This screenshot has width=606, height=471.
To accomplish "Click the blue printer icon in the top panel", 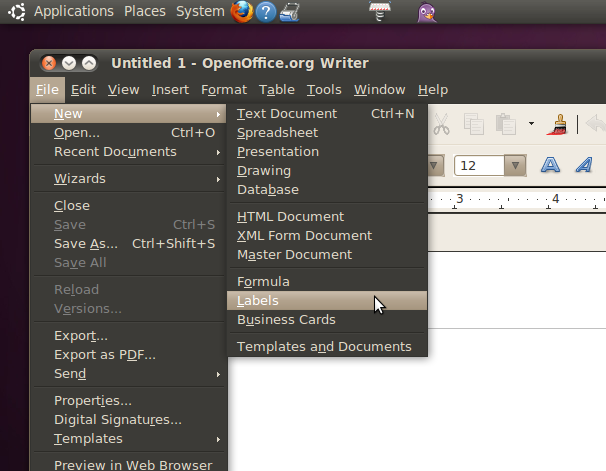I will 289,12.
